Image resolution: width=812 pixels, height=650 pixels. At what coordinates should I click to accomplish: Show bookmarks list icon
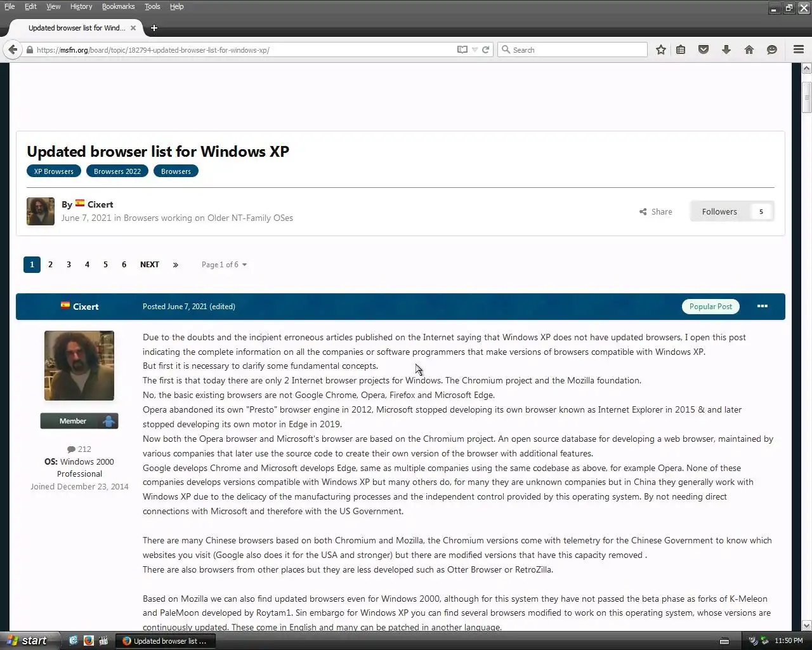681,50
